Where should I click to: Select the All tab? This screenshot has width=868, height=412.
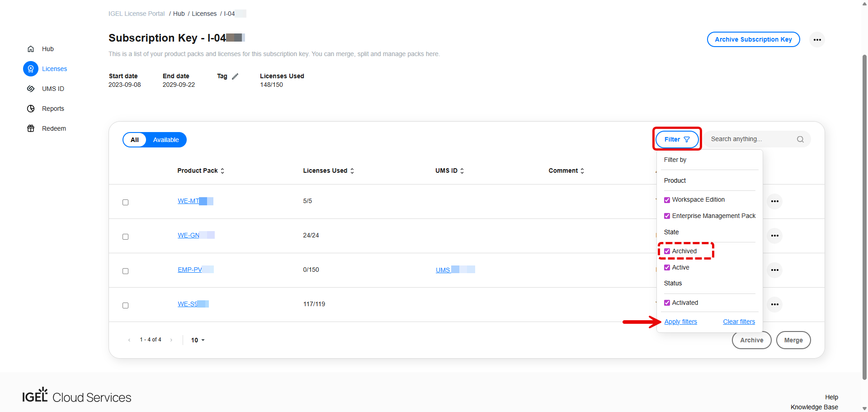(x=134, y=139)
